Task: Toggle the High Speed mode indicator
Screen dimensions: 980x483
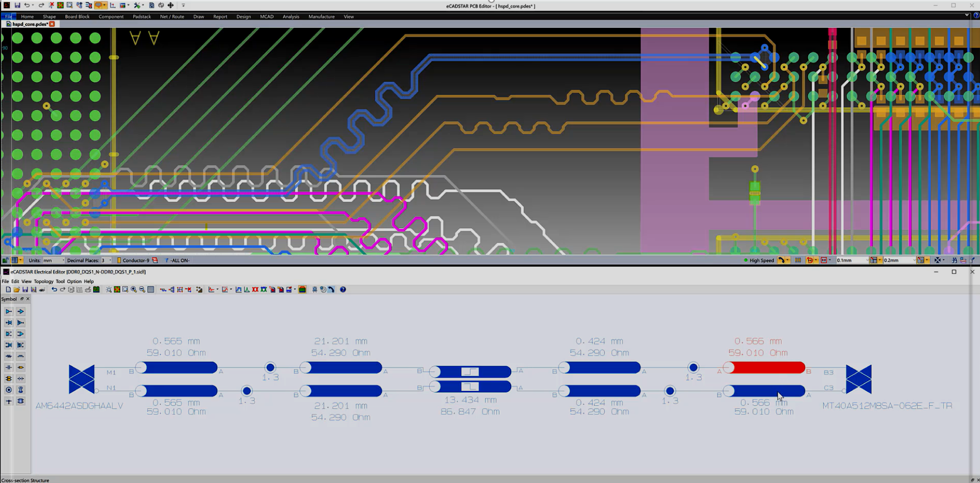Action: tap(761, 260)
